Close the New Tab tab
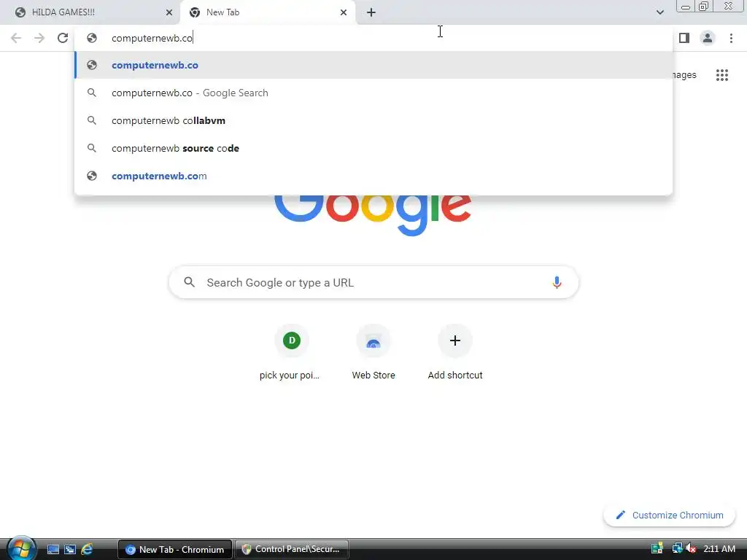The image size is (747, 560). [x=344, y=12]
